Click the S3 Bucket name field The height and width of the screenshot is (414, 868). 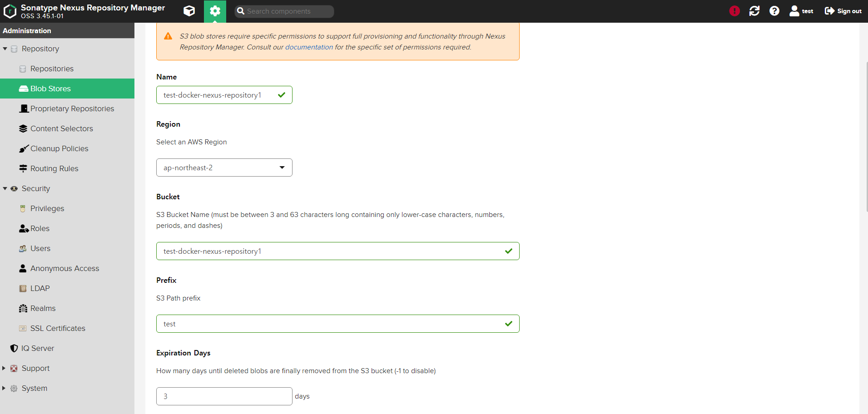tap(338, 251)
